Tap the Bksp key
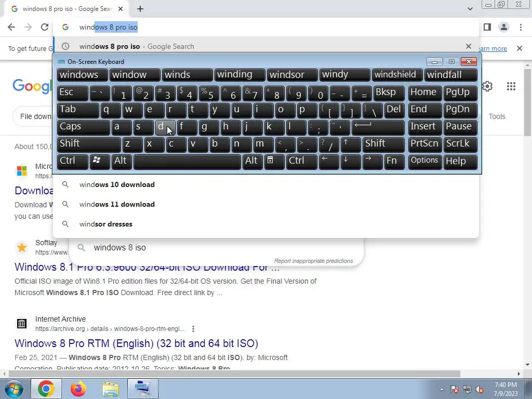532x399 pixels. pos(389,93)
